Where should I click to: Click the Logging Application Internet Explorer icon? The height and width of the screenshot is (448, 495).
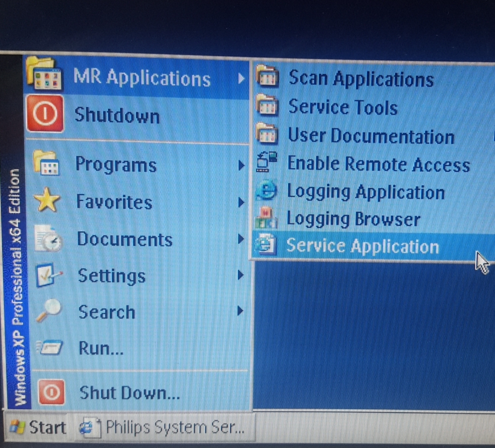point(266,190)
